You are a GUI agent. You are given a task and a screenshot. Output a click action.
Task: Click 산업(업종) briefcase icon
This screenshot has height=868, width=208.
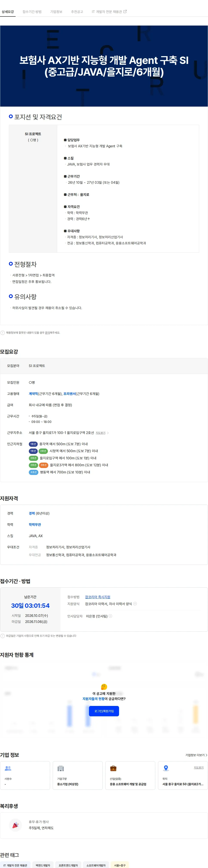(x=113, y=768)
